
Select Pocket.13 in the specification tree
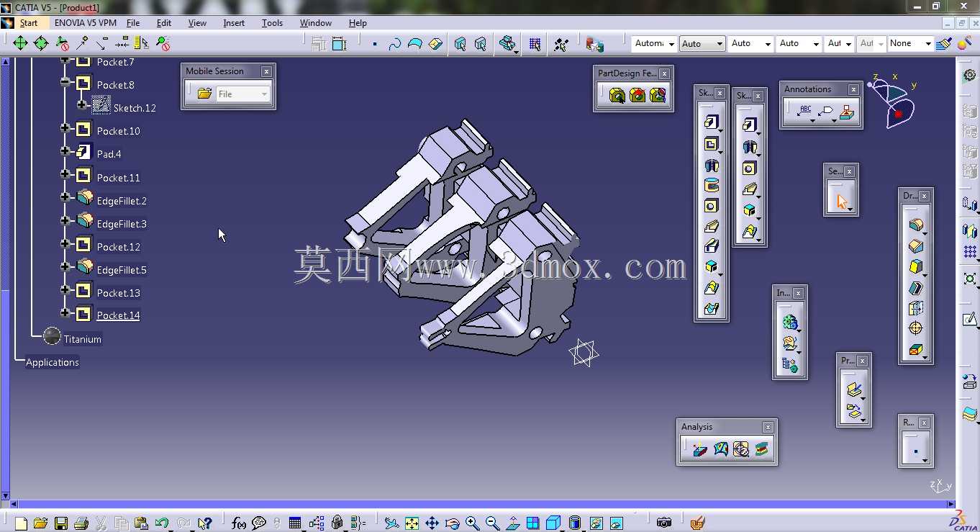click(x=119, y=293)
